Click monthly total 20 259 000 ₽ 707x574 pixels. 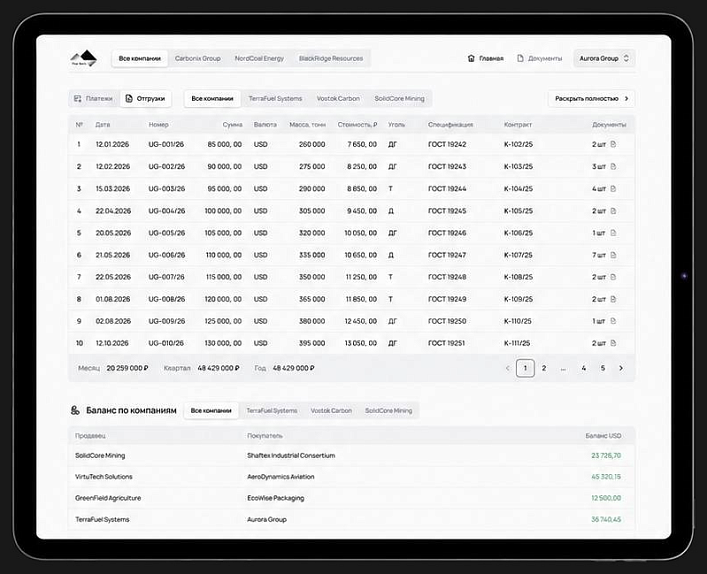coord(128,368)
